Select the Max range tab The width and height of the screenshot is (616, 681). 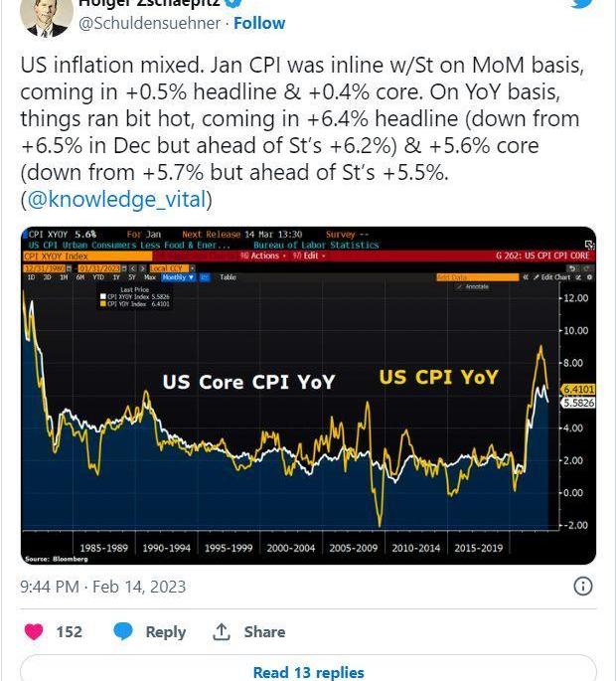click(151, 276)
